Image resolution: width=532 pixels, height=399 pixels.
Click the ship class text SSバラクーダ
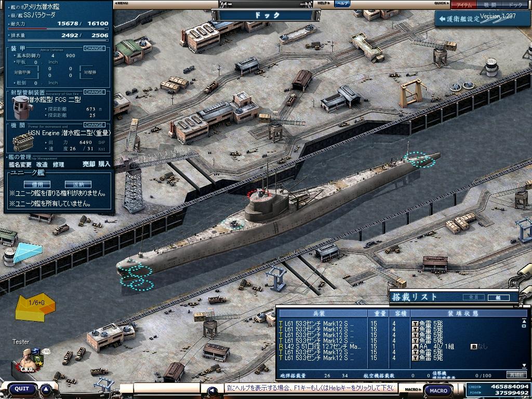coord(39,15)
